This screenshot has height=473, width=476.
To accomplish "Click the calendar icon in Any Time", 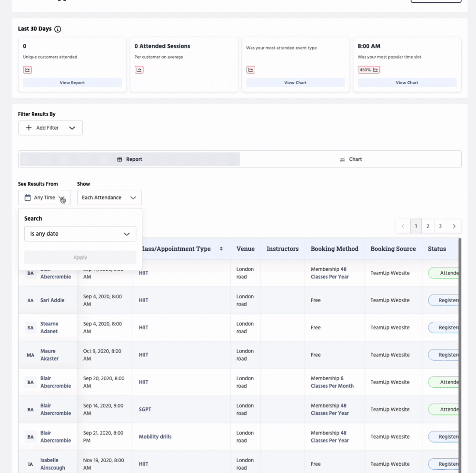I will coord(28,197).
